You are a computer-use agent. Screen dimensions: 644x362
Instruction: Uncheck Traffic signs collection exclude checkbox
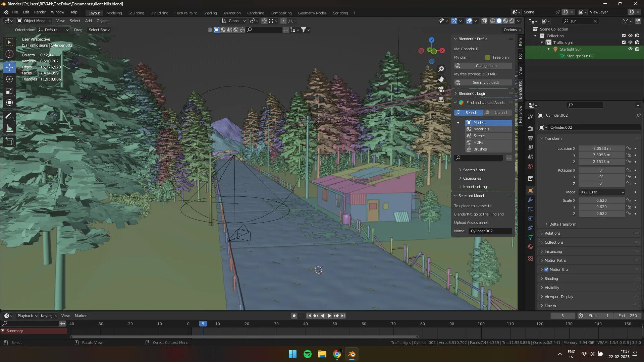[624, 42]
